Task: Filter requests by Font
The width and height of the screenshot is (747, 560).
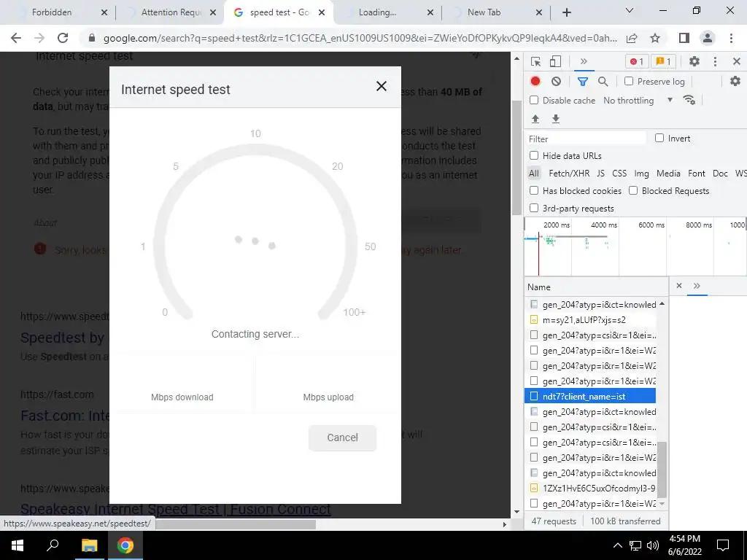Action: click(697, 174)
